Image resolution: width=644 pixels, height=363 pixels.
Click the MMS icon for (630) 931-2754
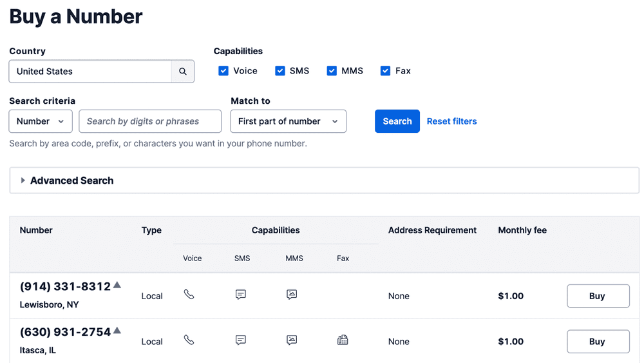(x=292, y=340)
